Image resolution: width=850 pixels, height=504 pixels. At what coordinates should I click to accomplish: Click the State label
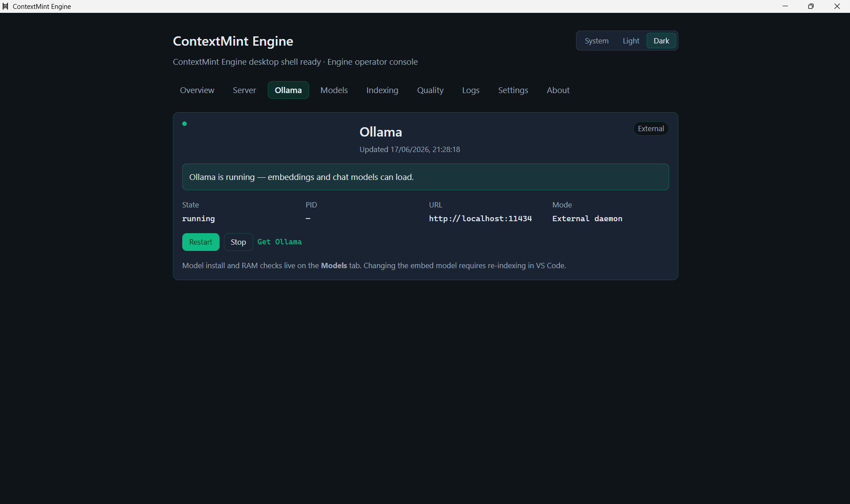coord(190,205)
